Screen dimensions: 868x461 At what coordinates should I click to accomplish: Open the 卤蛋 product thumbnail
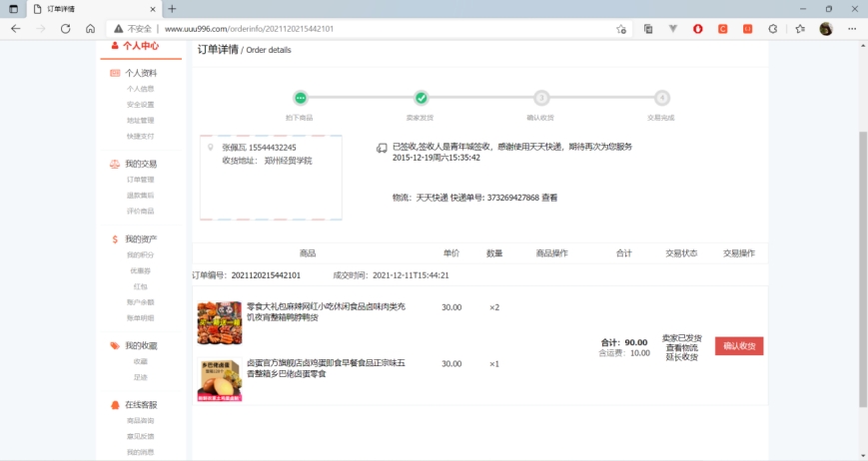click(x=220, y=380)
